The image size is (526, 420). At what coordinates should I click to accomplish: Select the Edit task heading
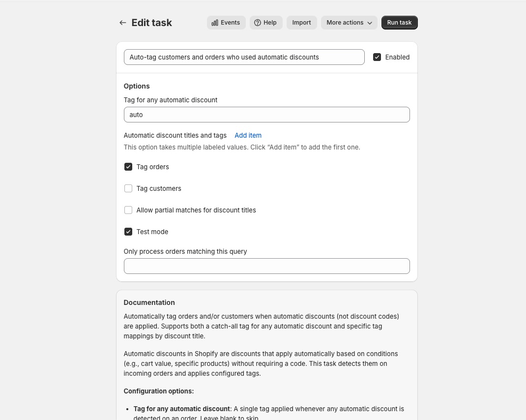click(151, 23)
